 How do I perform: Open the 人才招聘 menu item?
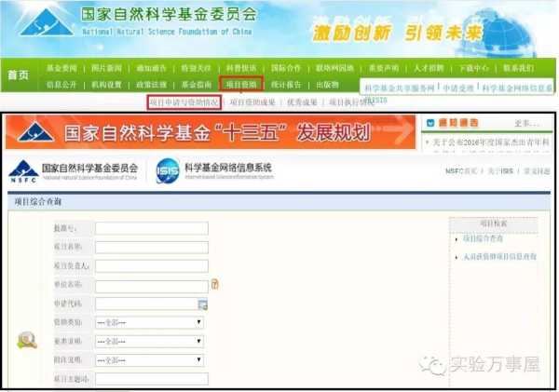(x=429, y=68)
